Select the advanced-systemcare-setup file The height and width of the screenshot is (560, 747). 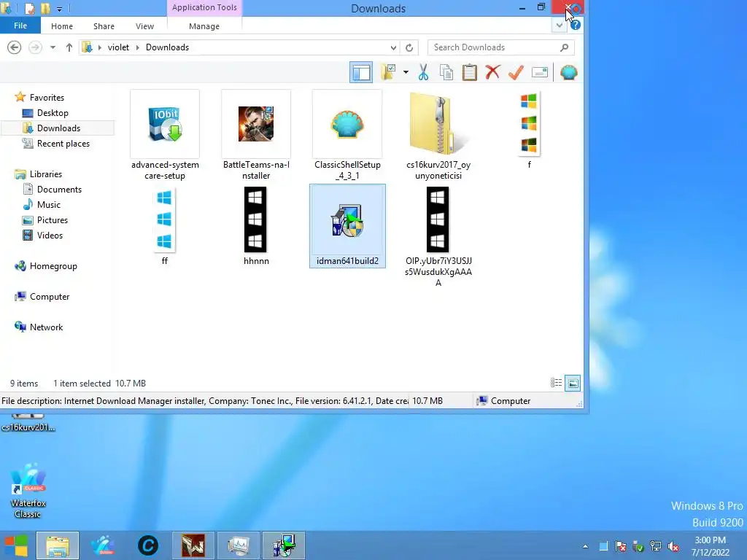coord(165,135)
